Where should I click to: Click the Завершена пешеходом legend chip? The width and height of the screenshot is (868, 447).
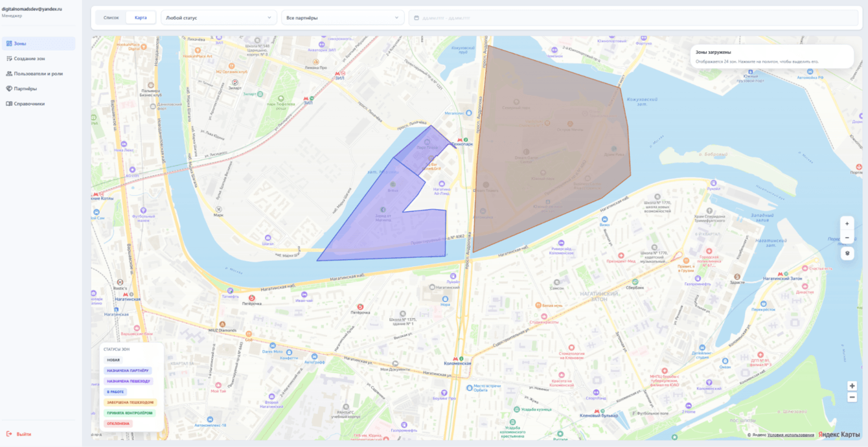coord(130,402)
